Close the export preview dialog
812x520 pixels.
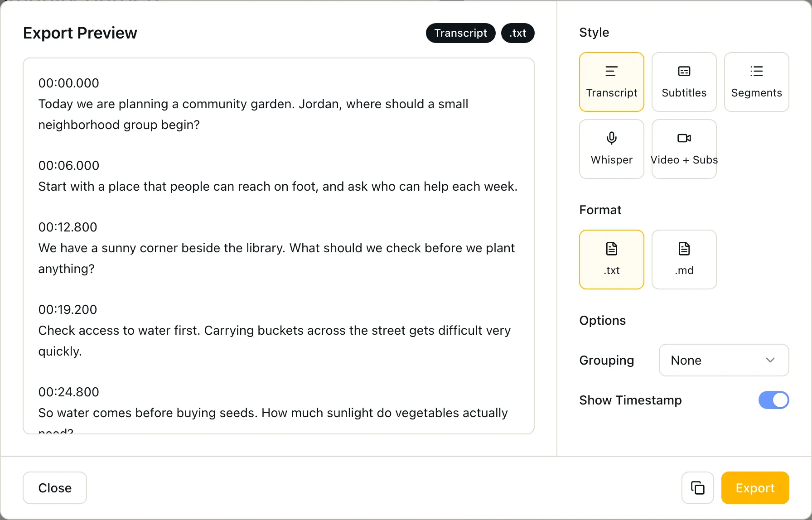(55, 488)
